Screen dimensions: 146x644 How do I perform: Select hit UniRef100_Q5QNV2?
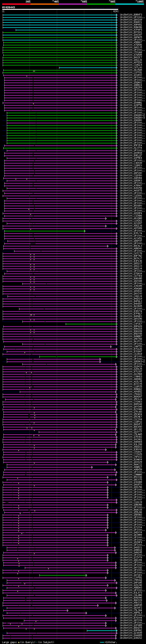[x=131, y=82]
